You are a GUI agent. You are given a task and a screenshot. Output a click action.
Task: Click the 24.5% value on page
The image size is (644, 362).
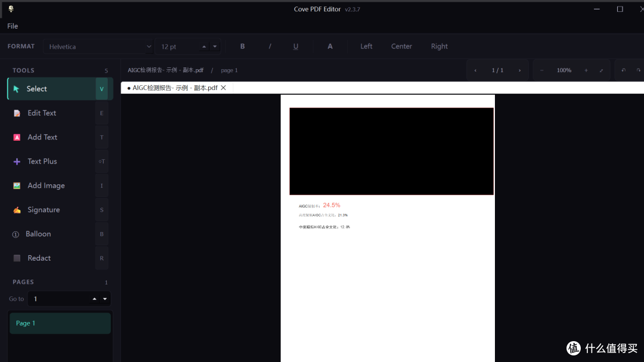point(332,205)
